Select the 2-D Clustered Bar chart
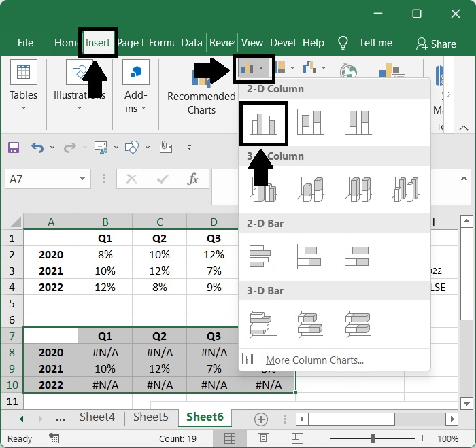 click(263, 257)
